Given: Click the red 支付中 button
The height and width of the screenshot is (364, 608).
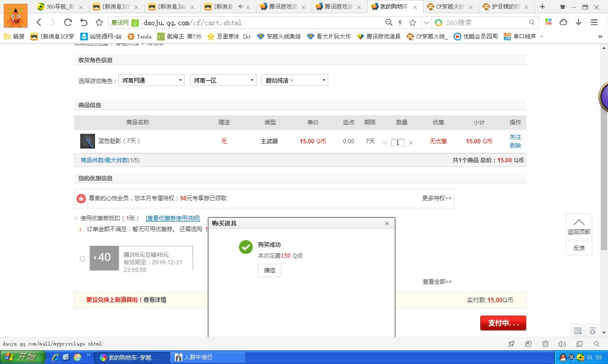Looking at the screenshot, I should click(503, 323).
